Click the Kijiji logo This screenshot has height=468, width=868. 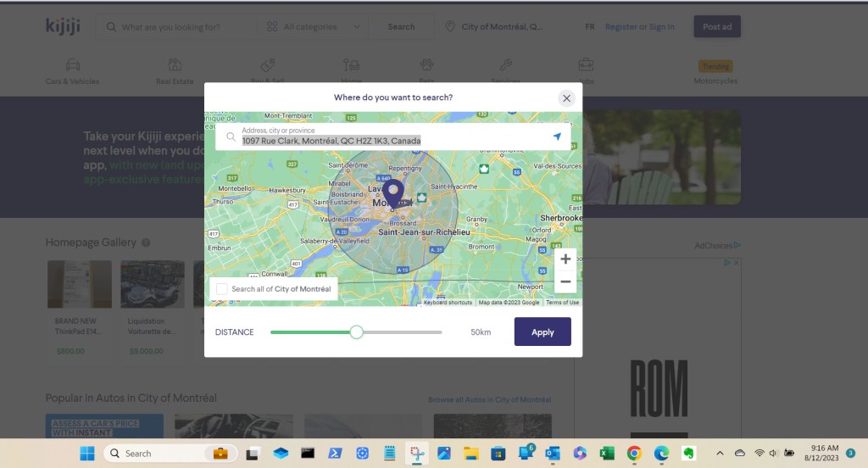pyautogui.click(x=61, y=26)
